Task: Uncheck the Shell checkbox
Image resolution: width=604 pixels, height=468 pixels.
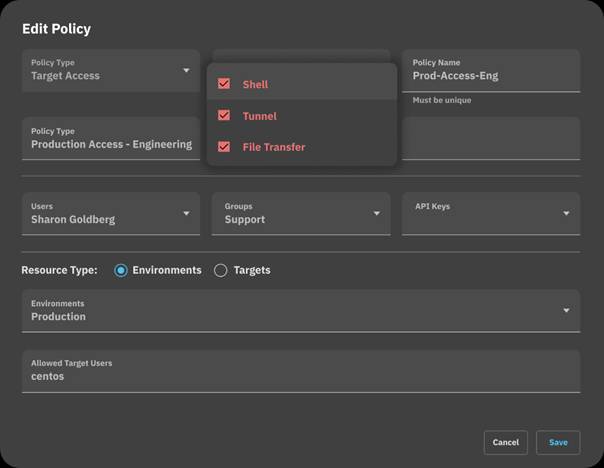Action: [x=224, y=85]
